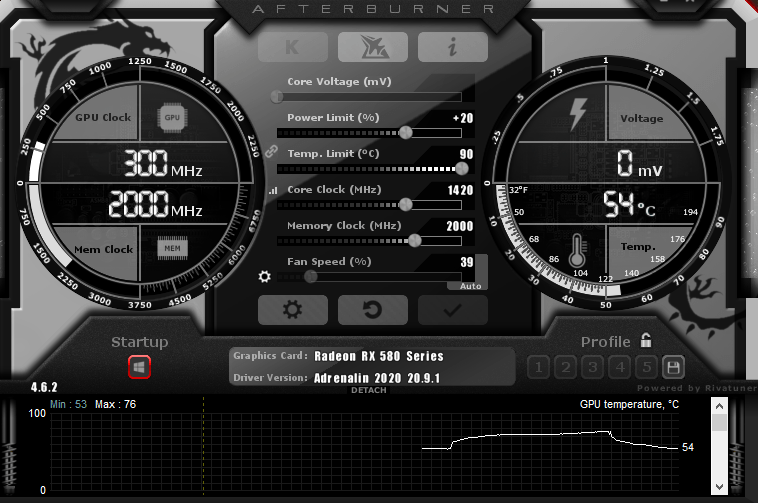Reset settings with the circular arrow button

tap(373, 310)
